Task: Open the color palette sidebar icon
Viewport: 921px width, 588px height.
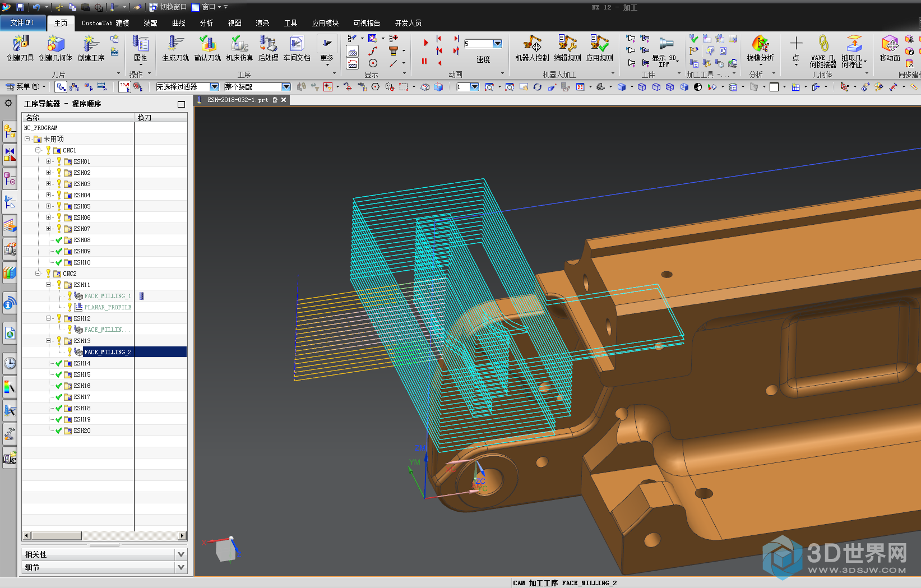Action: [10, 387]
